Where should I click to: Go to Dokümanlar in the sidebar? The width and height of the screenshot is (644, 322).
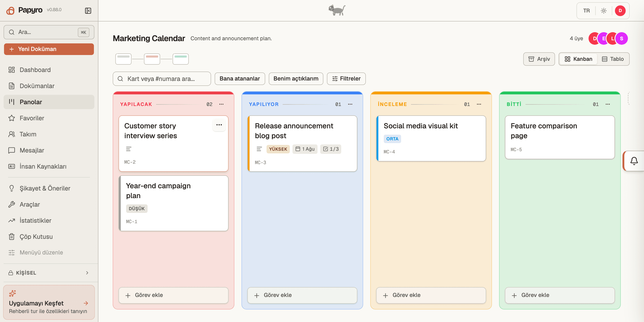click(49, 86)
